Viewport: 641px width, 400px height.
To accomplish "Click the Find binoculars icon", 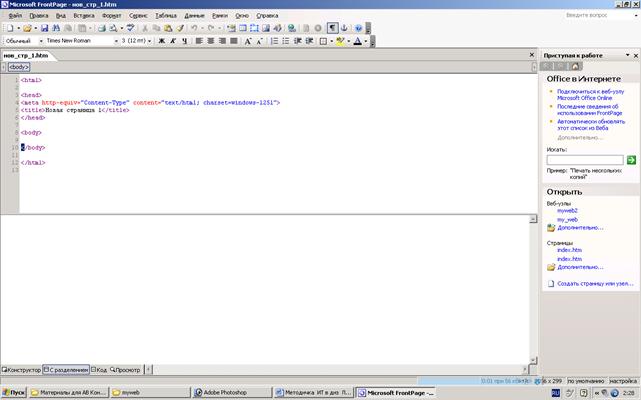I will (56, 28).
